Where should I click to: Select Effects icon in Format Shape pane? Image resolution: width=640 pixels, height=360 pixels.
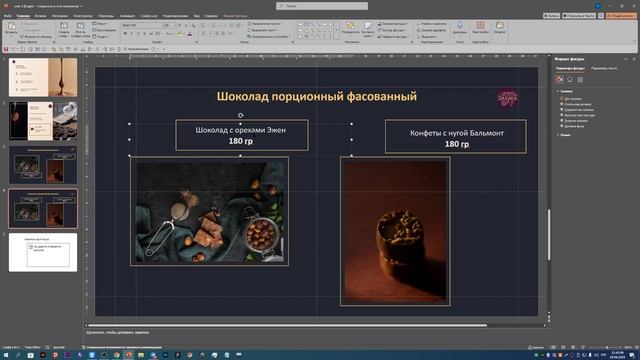coord(570,80)
